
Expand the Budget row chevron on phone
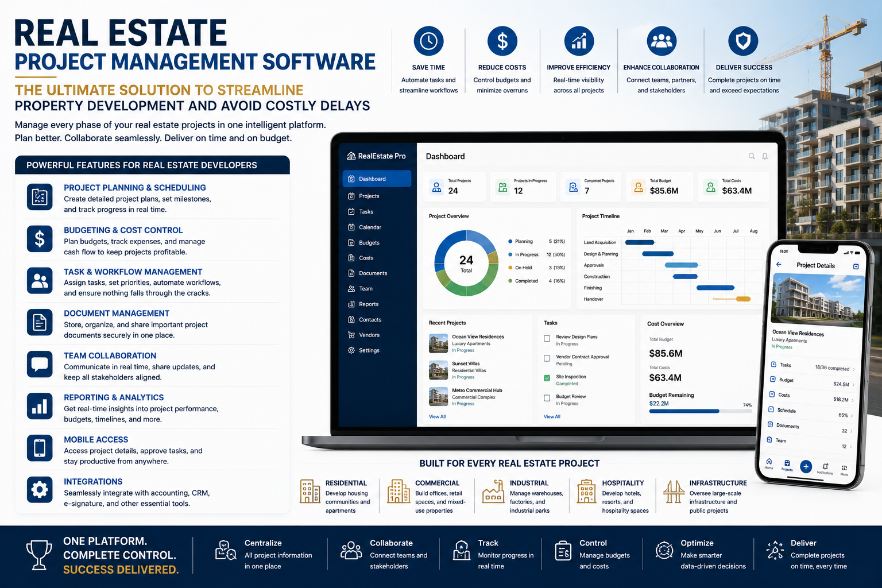click(x=853, y=385)
